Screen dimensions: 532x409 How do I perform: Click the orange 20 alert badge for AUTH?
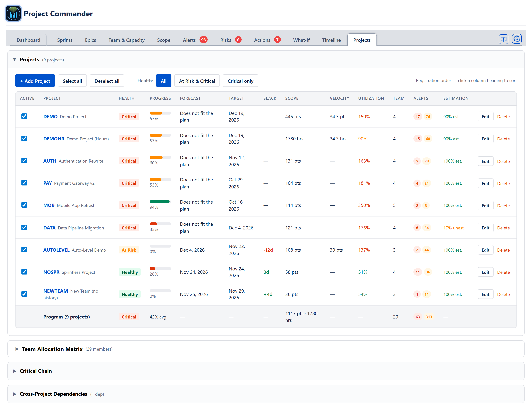point(426,161)
